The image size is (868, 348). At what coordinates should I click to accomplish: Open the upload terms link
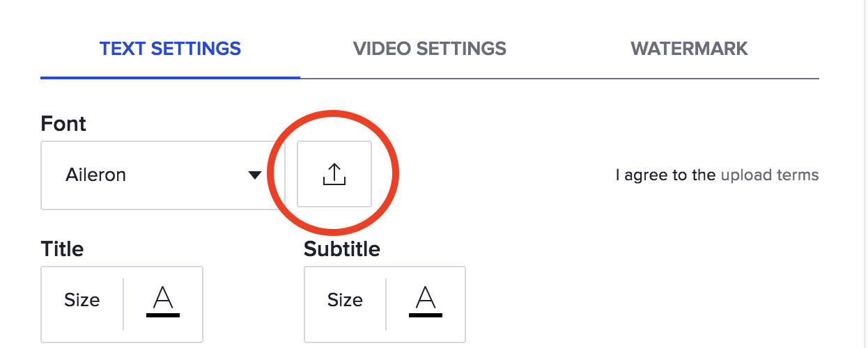point(770,175)
